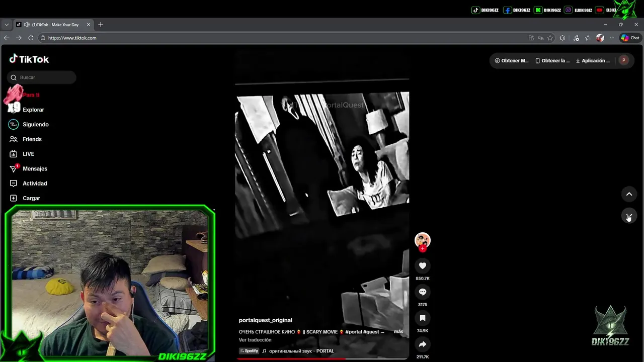Open the Siguiendo feed

(x=35, y=124)
